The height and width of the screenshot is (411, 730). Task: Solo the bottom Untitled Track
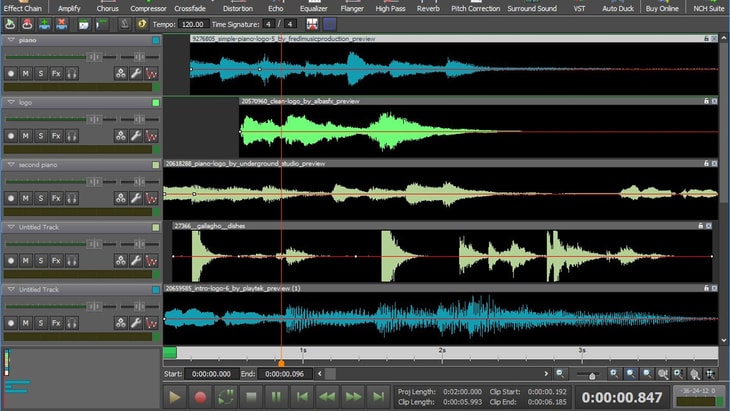point(41,323)
